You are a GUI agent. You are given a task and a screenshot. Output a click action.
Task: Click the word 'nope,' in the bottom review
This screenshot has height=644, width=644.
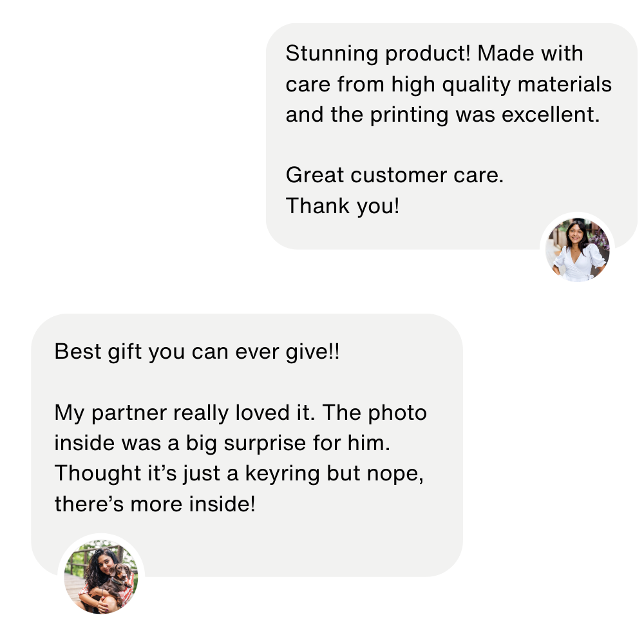pos(395,475)
